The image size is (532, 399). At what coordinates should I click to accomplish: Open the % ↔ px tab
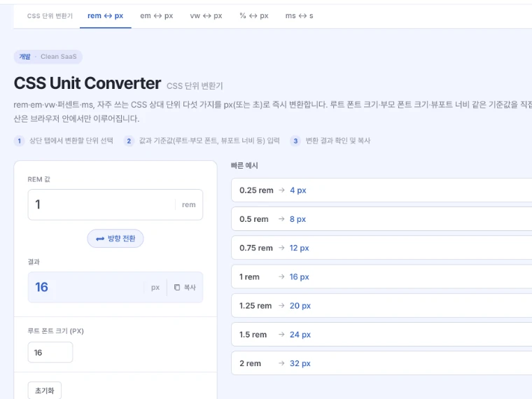tap(254, 16)
